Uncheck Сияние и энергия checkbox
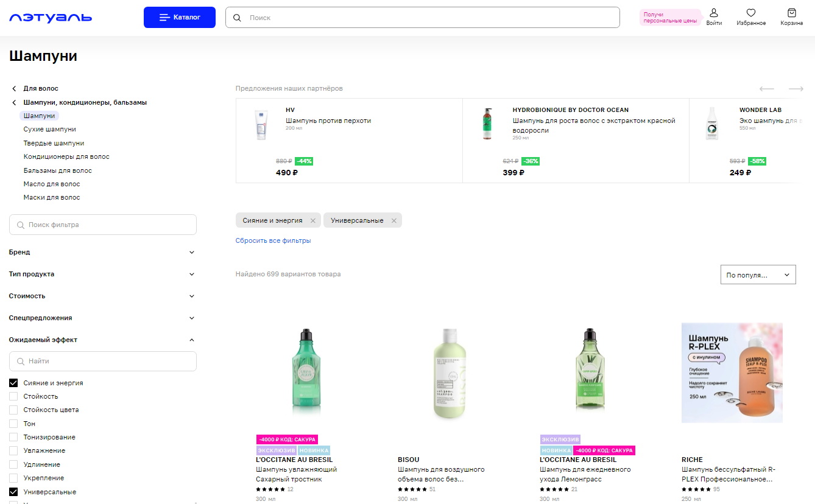 13,383
